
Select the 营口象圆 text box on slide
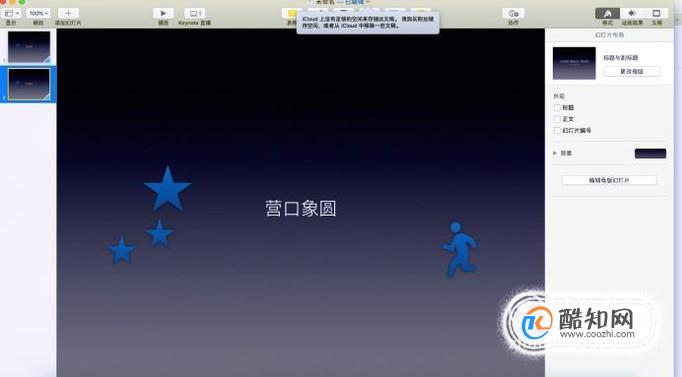coord(301,209)
